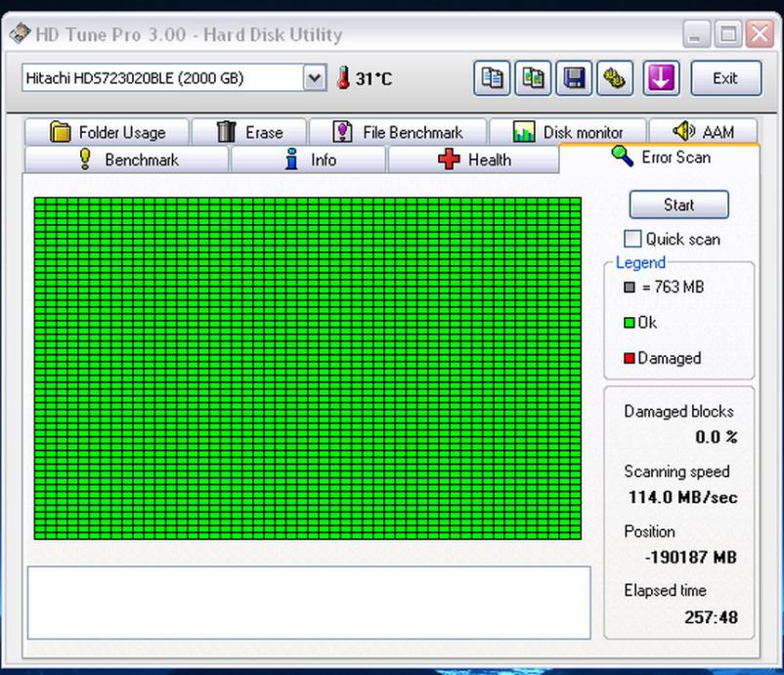Click the 257:48 elapsed time value
The height and width of the screenshot is (675, 784).
(711, 617)
